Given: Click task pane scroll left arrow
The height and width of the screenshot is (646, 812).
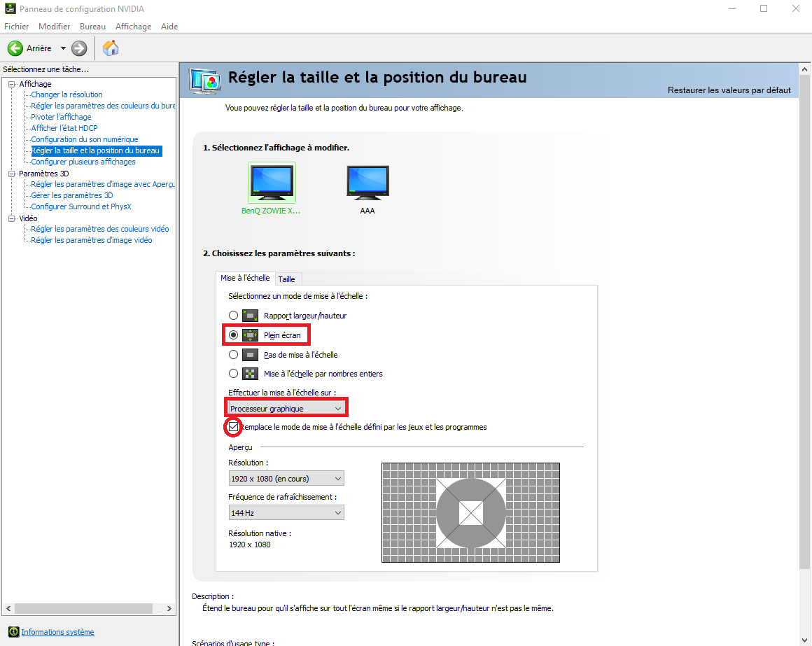Looking at the screenshot, I should pos(9,608).
